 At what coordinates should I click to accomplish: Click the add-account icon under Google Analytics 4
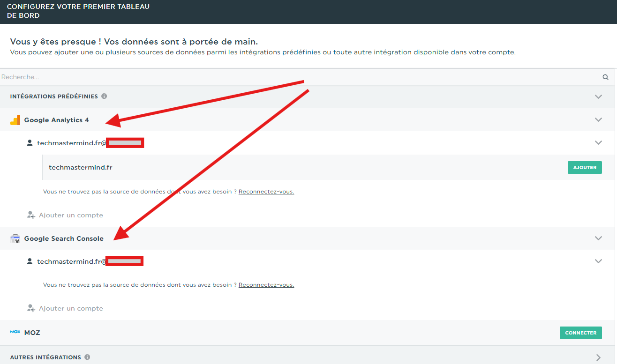(x=30, y=215)
